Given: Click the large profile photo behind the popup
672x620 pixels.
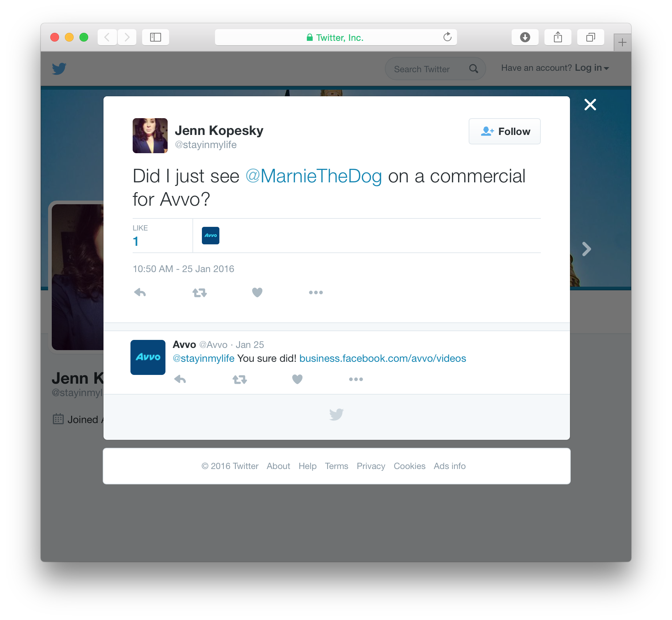Looking at the screenshot, I should (78, 277).
